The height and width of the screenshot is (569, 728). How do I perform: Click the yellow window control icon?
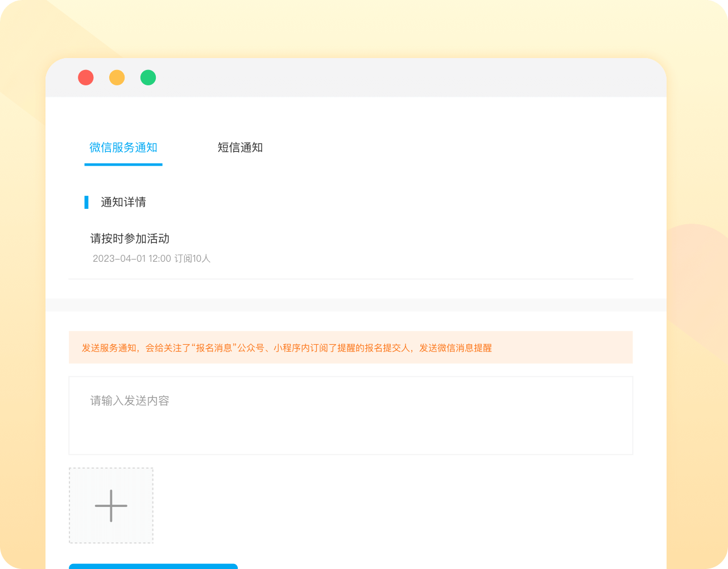pos(117,77)
